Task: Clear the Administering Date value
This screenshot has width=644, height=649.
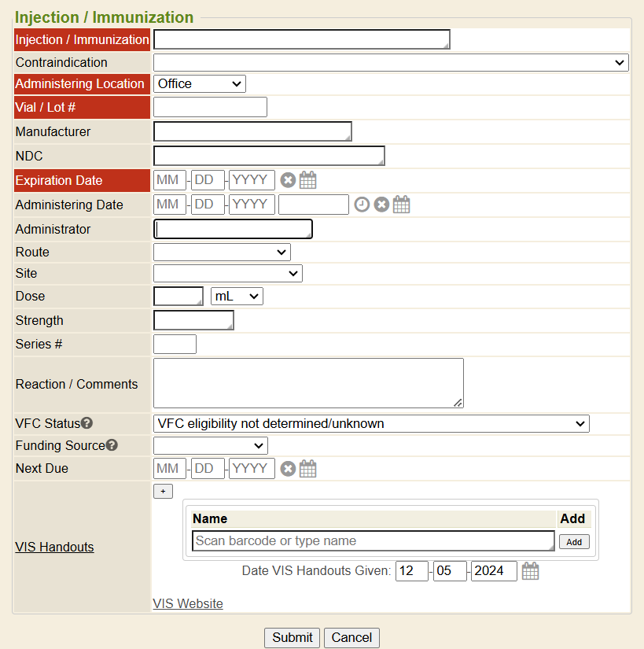Action: pos(381,205)
